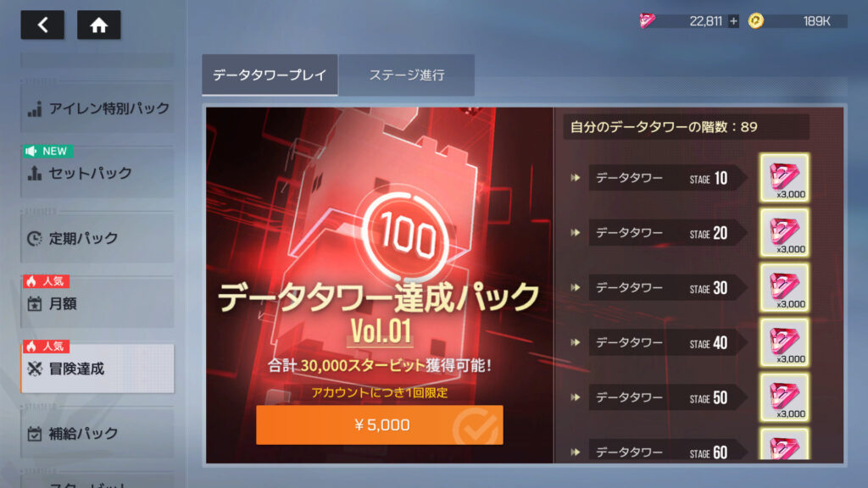Open the 定期パック category
Screen dimensions: 868x488
pyautogui.click(x=97, y=238)
